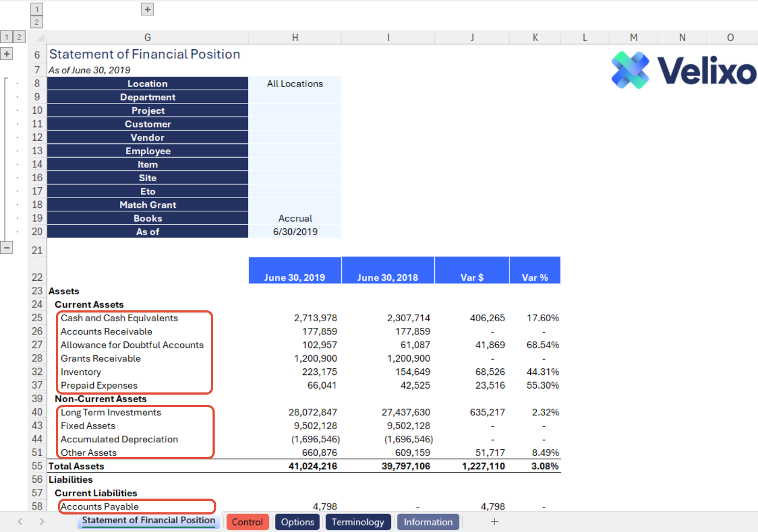Open the Terminology sheet tab
This screenshot has height=532, width=758.
358,522
